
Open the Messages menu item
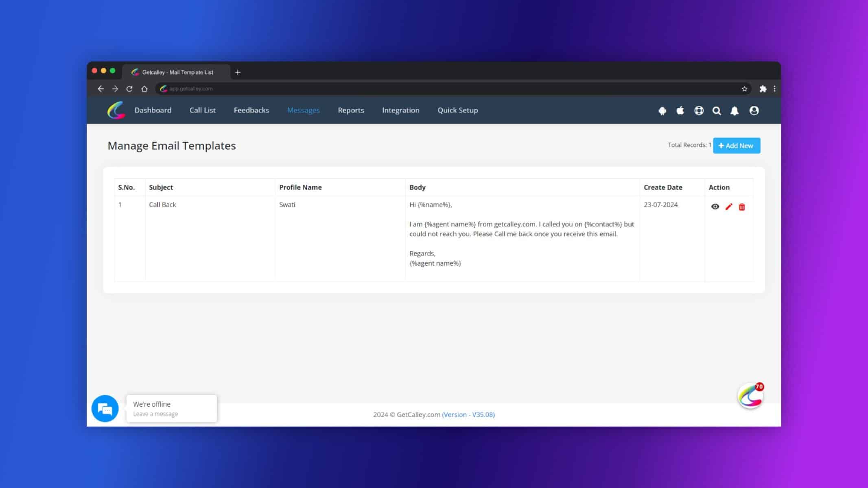coord(304,110)
